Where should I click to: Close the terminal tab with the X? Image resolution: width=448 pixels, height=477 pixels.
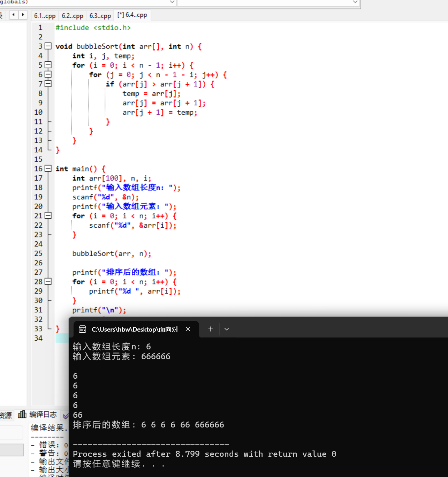(x=188, y=329)
